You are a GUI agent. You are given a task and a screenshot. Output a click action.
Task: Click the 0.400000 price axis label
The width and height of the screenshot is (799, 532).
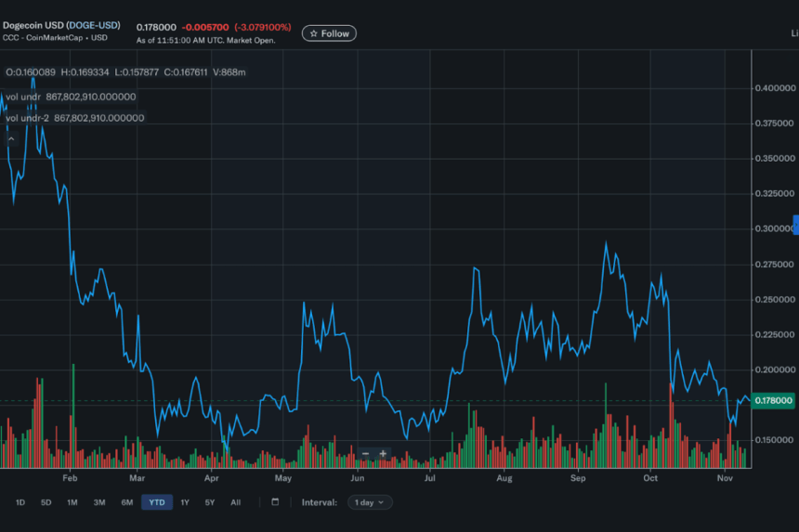pyautogui.click(x=775, y=88)
